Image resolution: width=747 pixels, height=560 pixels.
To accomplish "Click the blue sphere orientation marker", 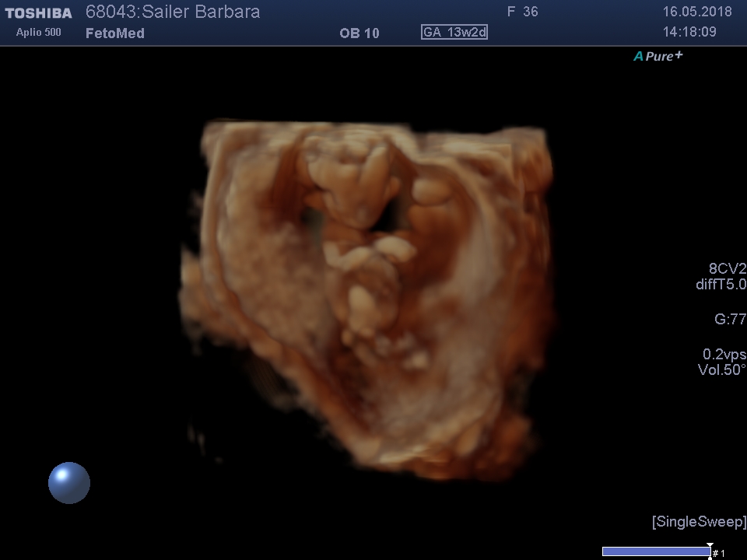I will tap(69, 482).
